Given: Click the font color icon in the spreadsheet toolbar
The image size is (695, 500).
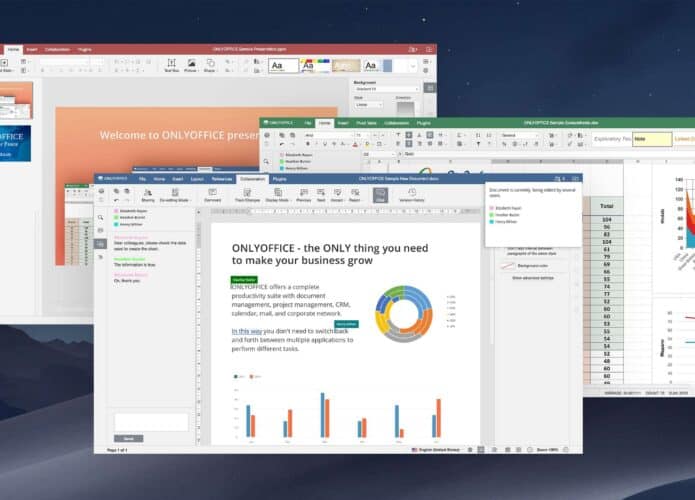Looking at the screenshot, I should pyautogui.click(x=355, y=144).
